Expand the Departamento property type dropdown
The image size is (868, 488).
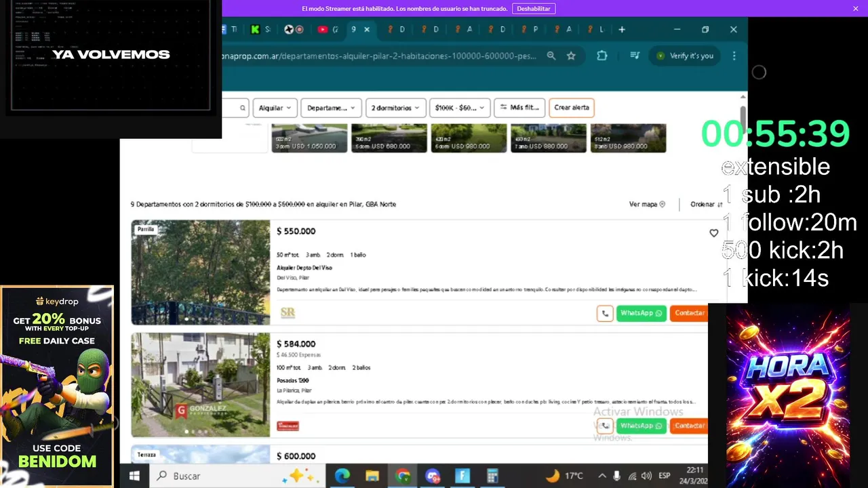point(331,108)
